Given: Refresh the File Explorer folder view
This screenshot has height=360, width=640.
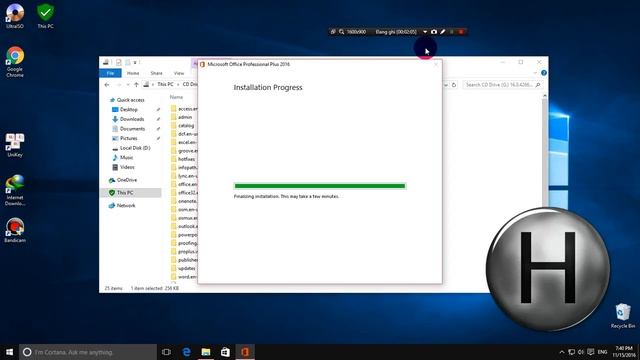Looking at the screenshot, I should coord(454,84).
